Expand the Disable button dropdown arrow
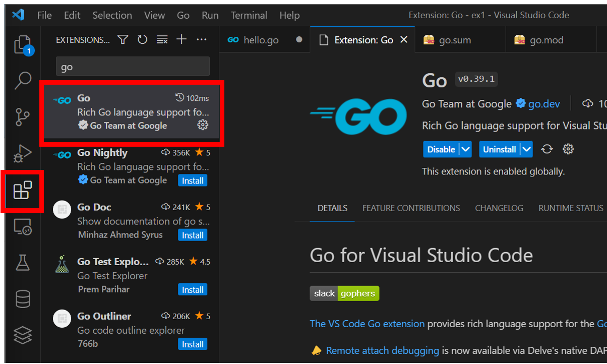The width and height of the screenshot is (607, 364). [x=466, y=149]
